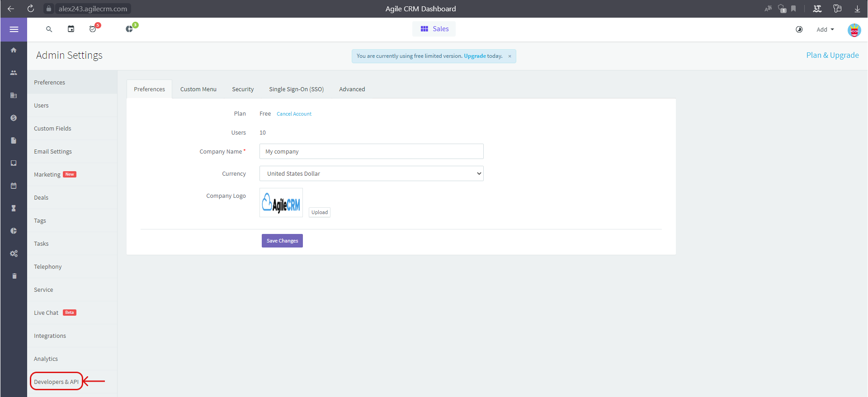Open Live Chat settings

tap(72, 313)
